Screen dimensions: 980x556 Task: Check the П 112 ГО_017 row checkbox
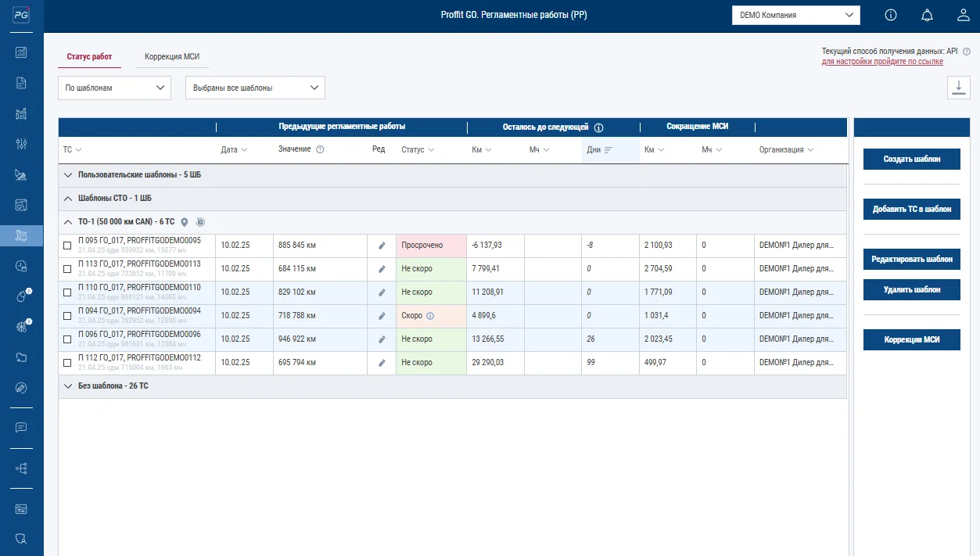click(67, 363)
